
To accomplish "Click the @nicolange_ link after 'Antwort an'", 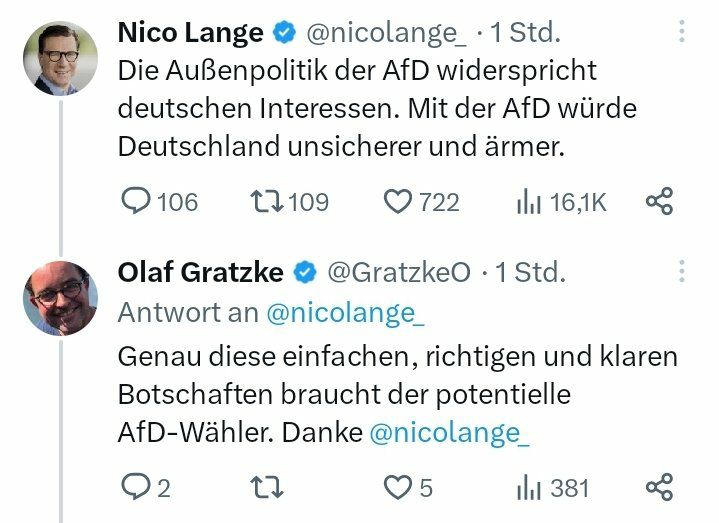I will 345,312.
